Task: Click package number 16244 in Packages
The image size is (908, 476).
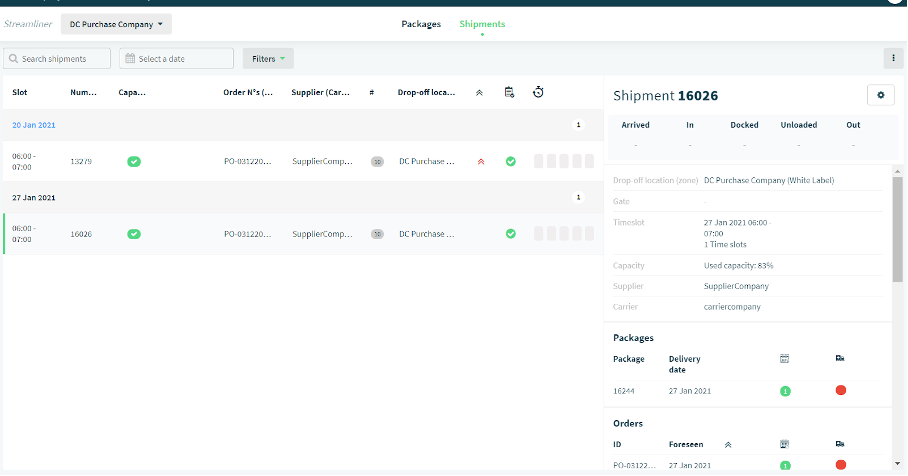Action: click(x=624, y=391)
